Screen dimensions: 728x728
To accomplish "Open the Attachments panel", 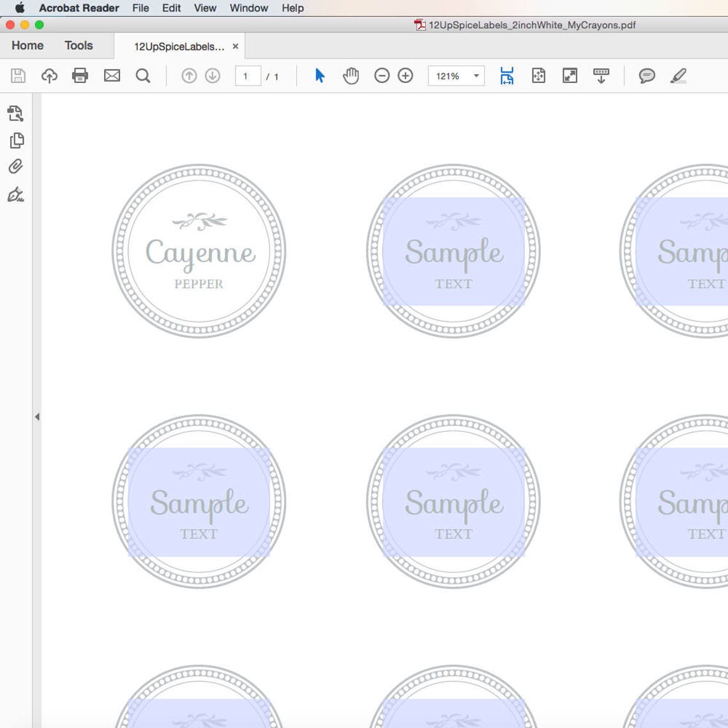I will coord(16,165).
